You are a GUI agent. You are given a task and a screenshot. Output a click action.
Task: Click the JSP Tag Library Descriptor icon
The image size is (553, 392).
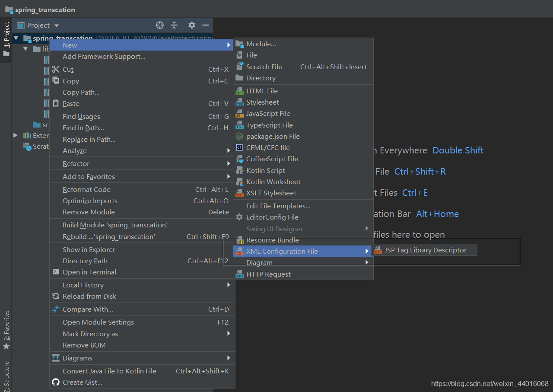(378, 250)
